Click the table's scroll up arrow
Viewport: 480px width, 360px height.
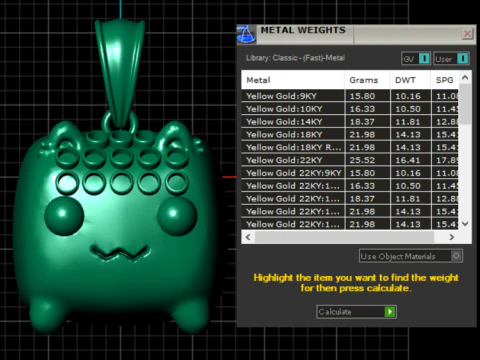tap(465, 78)
